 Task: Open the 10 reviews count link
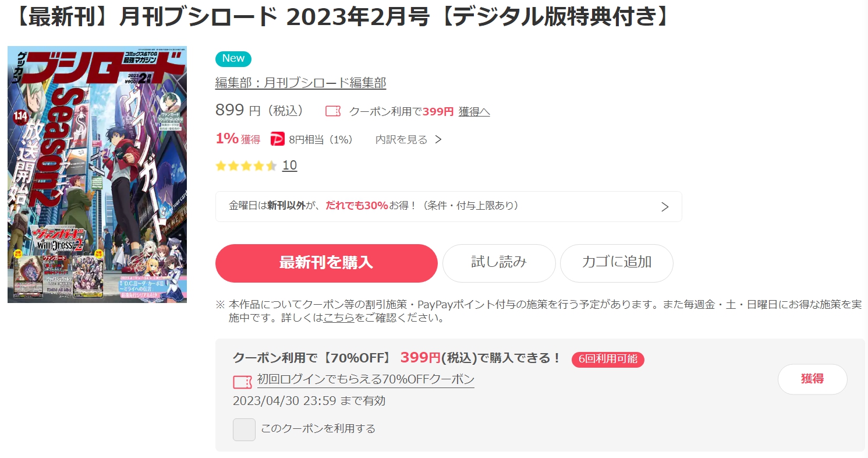289,165
